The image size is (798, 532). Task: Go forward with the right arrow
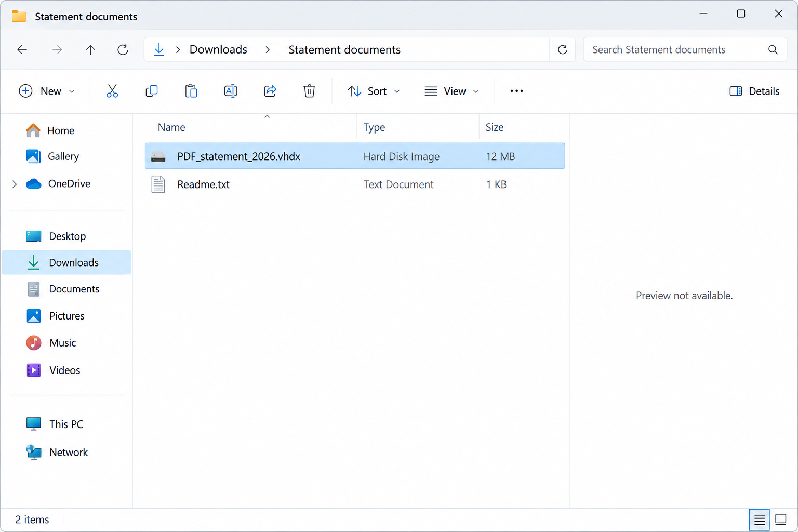[x=57, y=49]
